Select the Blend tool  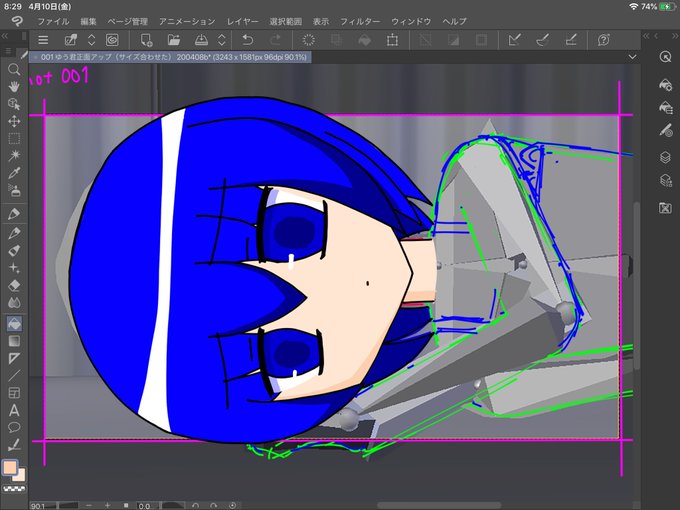(x=14, y=303)
